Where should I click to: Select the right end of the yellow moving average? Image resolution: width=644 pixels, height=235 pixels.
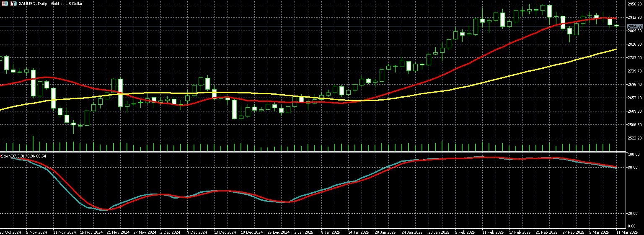(x=616, y=49)
